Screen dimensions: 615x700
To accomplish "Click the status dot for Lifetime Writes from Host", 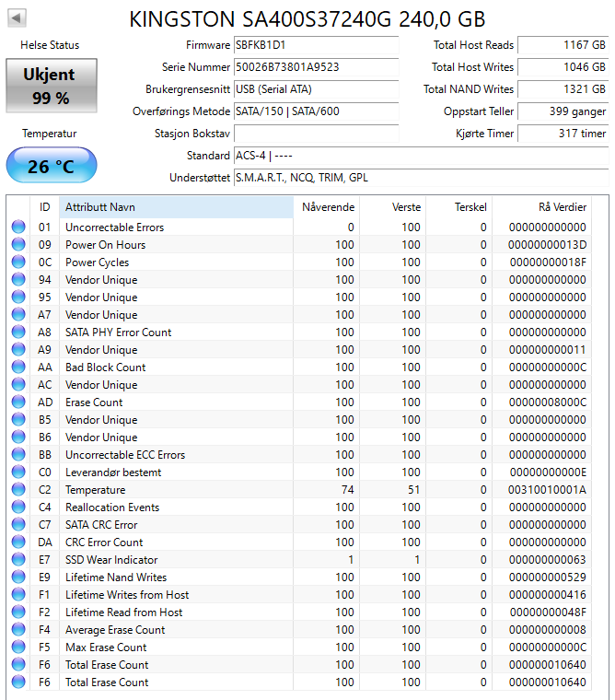I will coord(18,594).
